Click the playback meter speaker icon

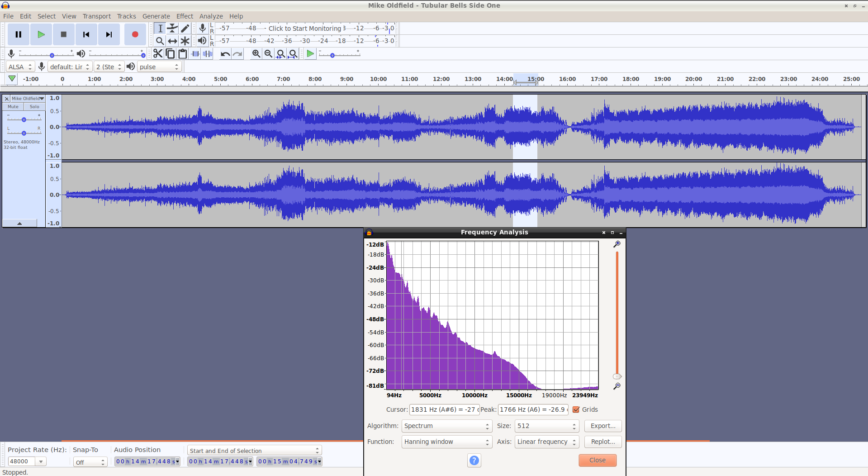point(202,41)
